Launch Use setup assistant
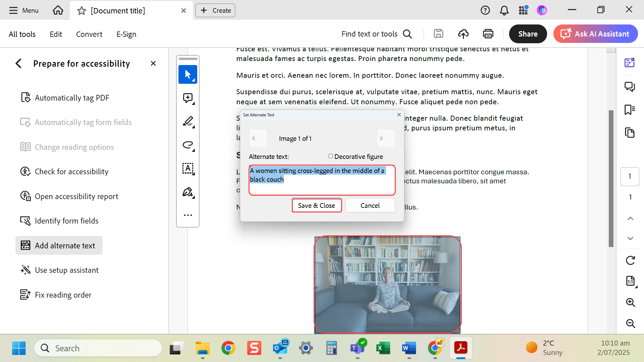The width and height of the screenshot is (644, 362). pos(59,270)
